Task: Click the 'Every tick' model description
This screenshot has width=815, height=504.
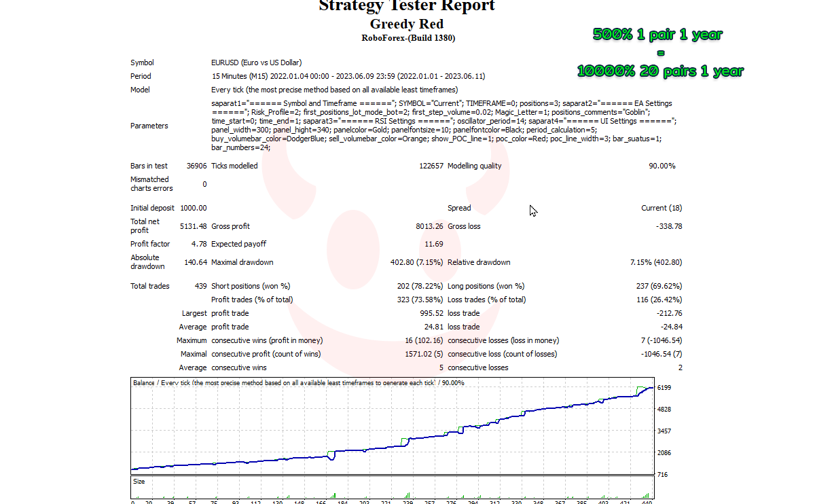Action: [334, 90]
